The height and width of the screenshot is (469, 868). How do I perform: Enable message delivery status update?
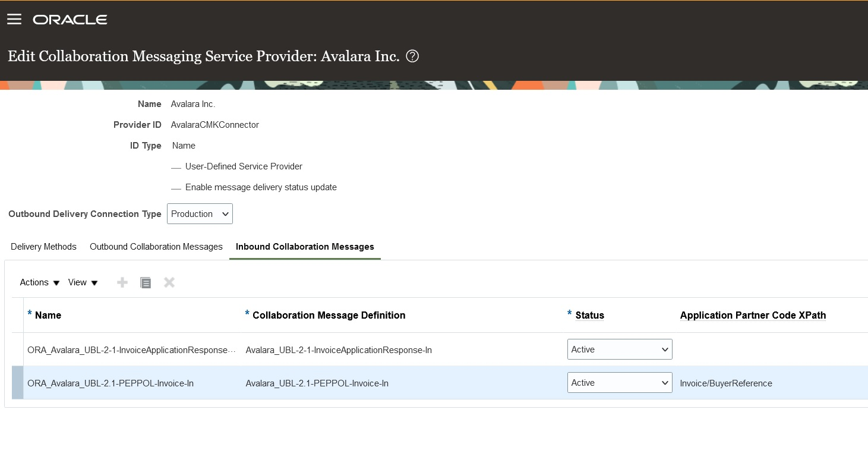[x=176, y=187]
